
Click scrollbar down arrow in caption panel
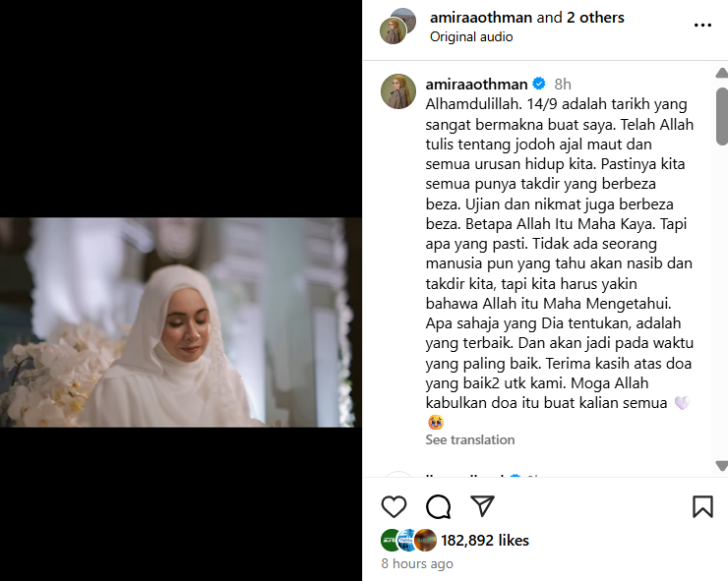pos(722,465)
